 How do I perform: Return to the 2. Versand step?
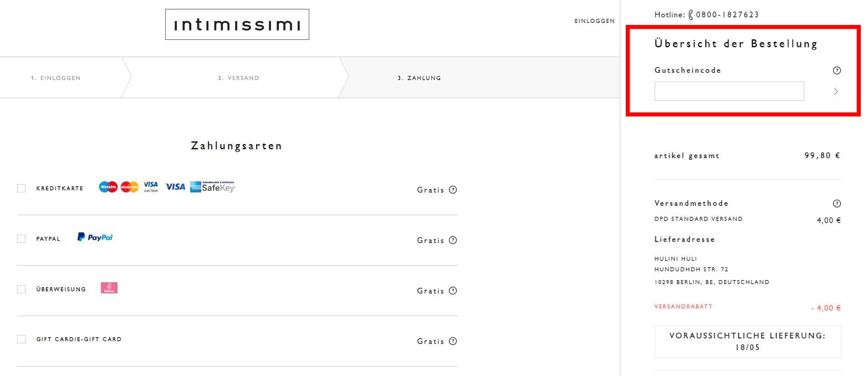(238, 78)
